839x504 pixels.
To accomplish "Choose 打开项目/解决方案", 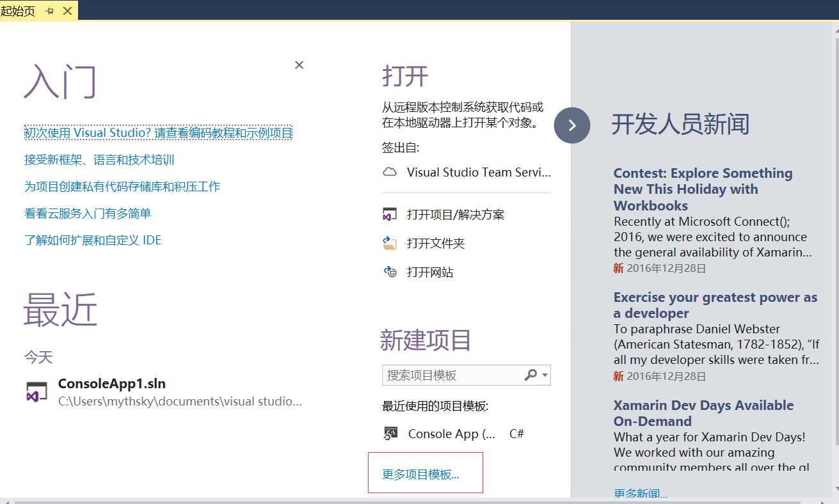I will pos(456,214).
